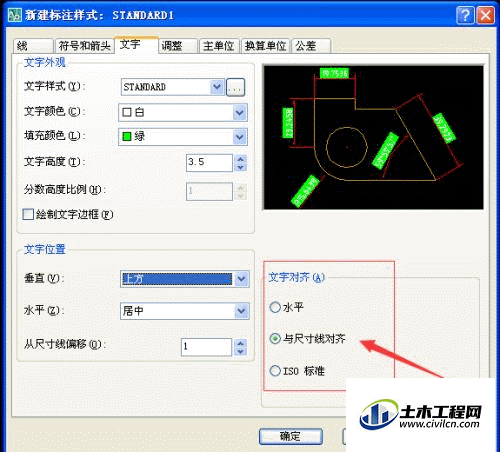Switch to the 符号和箭头 tab
Viewport: 500px width, 452px height.
(x=84, y=46)
